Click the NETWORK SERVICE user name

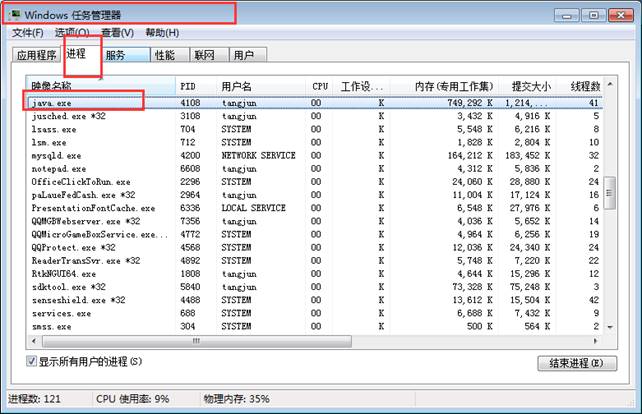pos(258,156)
